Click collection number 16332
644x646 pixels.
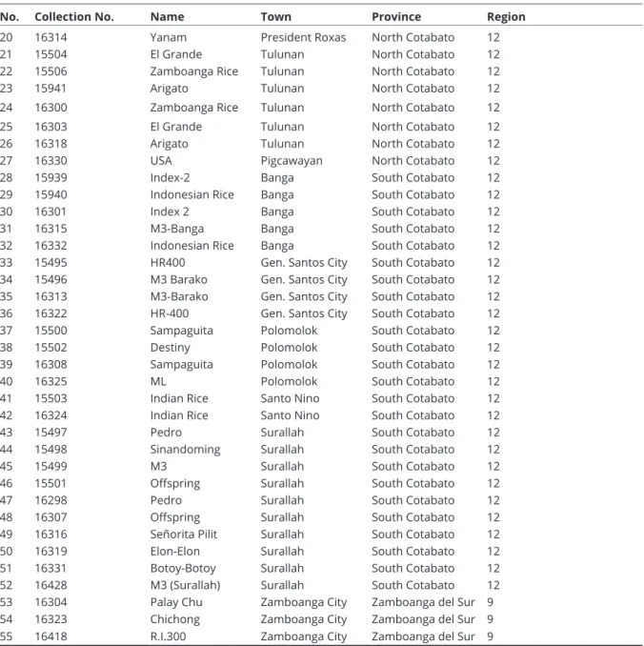50,245
